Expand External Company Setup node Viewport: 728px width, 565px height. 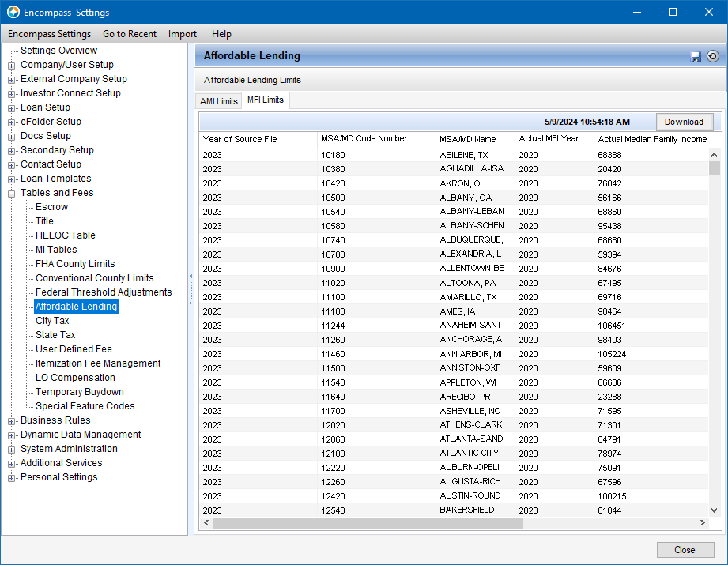point(12,80)
